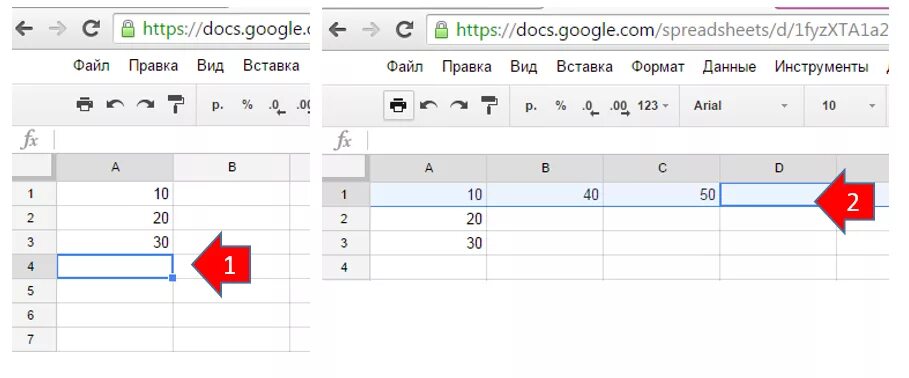
Task: Apply currency format 'р.' in the left spreadsheet
Action: pyautogui.click(x=217, y=106)
